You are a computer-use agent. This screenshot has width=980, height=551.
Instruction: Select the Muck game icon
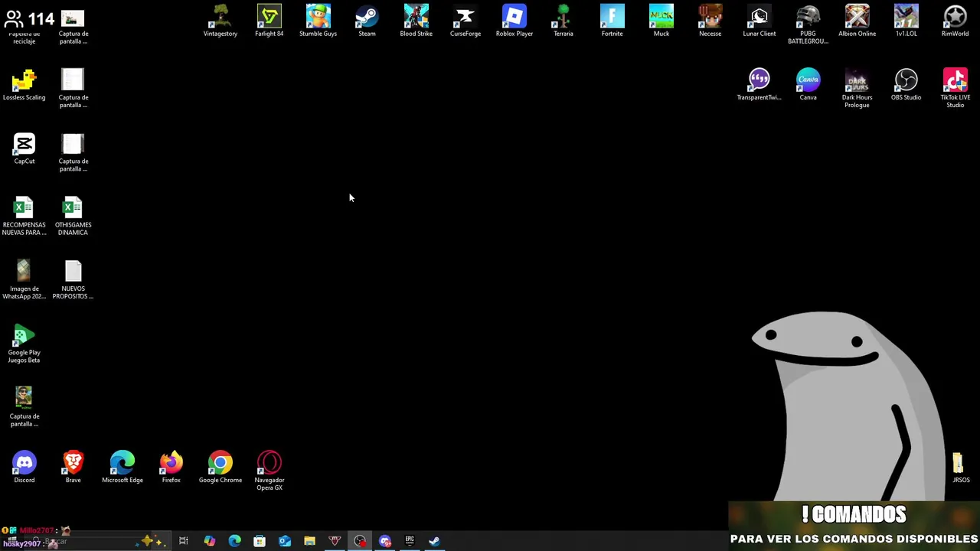pos(661,21)
